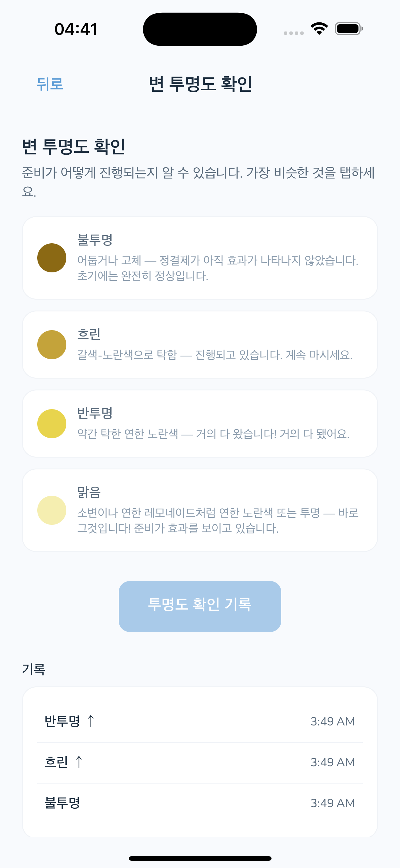Click the up arrow next to 흐린 log entry

[79, 762]
